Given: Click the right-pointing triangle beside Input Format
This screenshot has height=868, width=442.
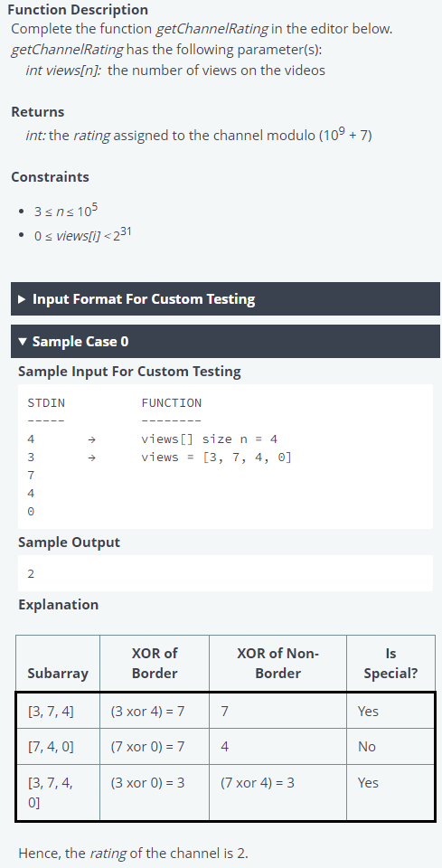Looking at the screenshot, I should 22,299.
